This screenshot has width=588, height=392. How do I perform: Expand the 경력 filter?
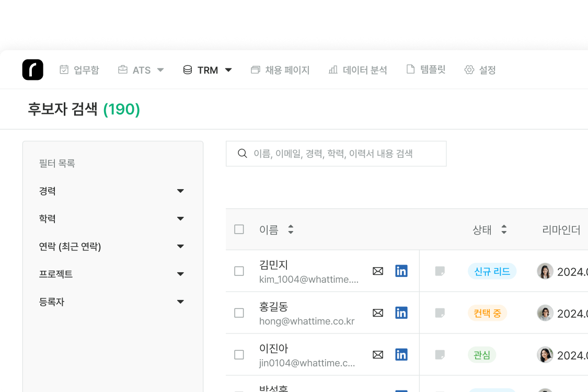[x=180, y=191]
